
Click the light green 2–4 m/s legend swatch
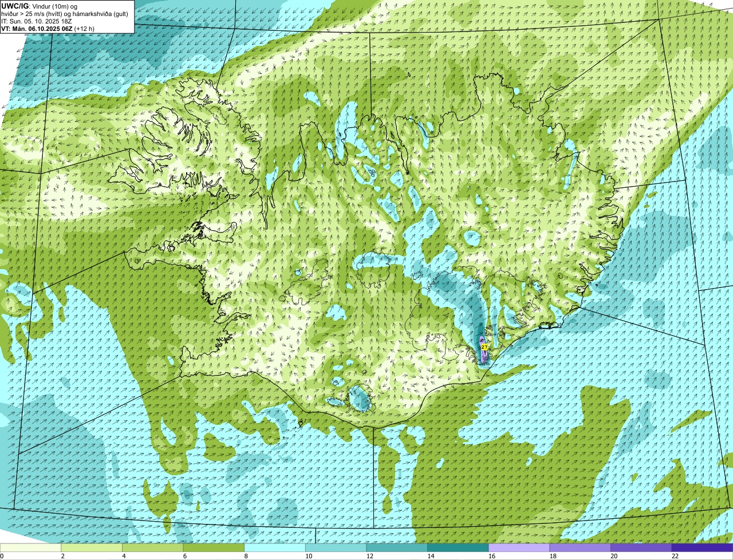coord(92,547)
